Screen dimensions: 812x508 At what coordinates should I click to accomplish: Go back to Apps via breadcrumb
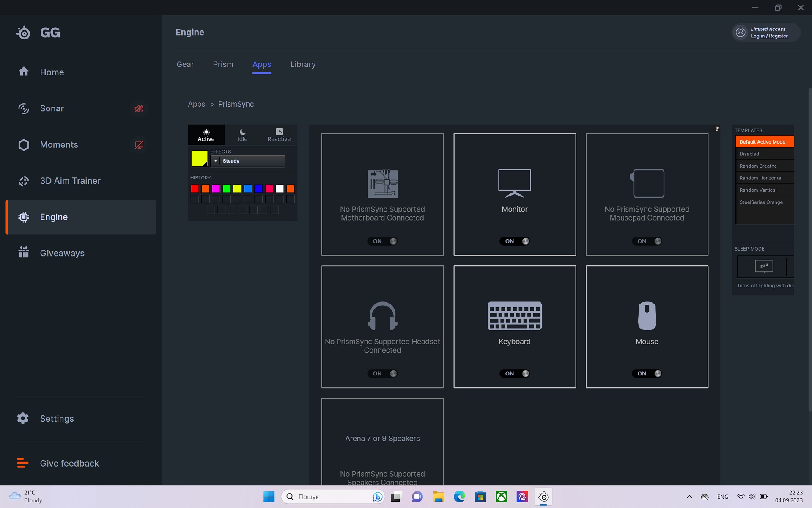(x=196, y=104)
